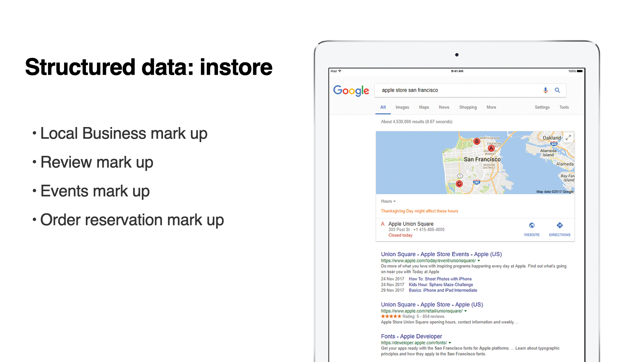This screenshot has width=644, height=362.
Task: Click Thanksgiving Day might affect these hours
Action: [419, 211]
